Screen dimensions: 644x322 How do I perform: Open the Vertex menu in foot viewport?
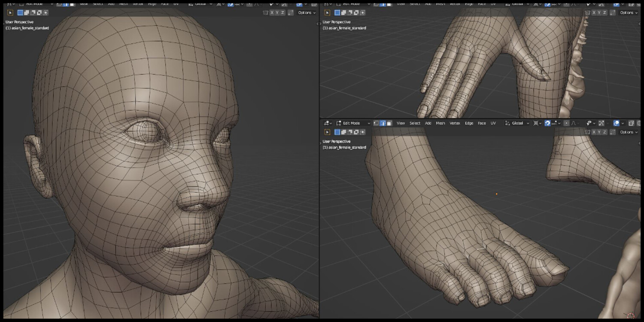pos(455,123)
